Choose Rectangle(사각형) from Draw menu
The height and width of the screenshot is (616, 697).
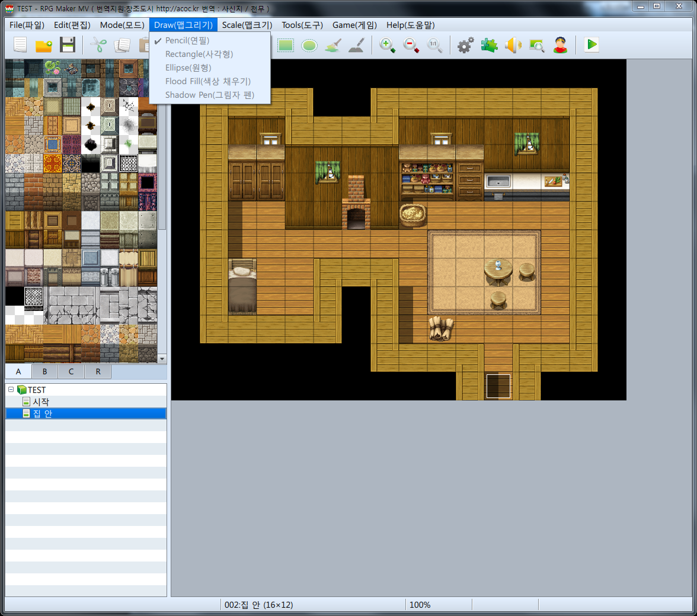tap(210, 54)
